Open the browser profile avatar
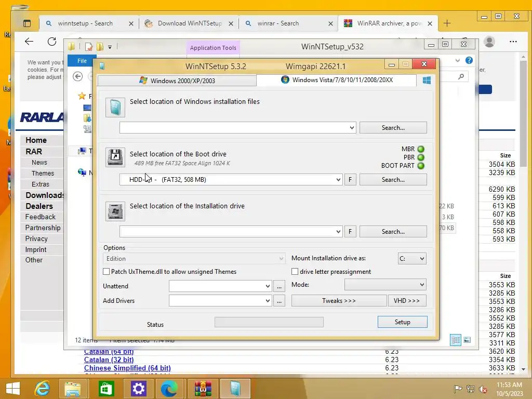Viewport: 532px width, 399px height. [x=489, y=42]
